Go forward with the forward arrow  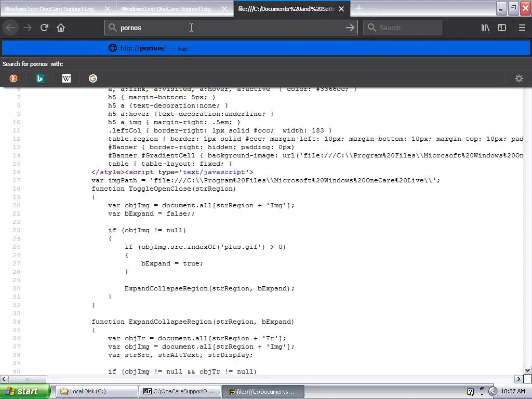coord(28,28)
